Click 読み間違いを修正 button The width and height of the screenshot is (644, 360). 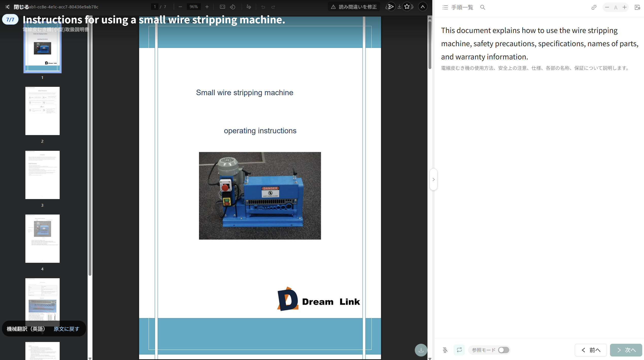click(354, 7)
